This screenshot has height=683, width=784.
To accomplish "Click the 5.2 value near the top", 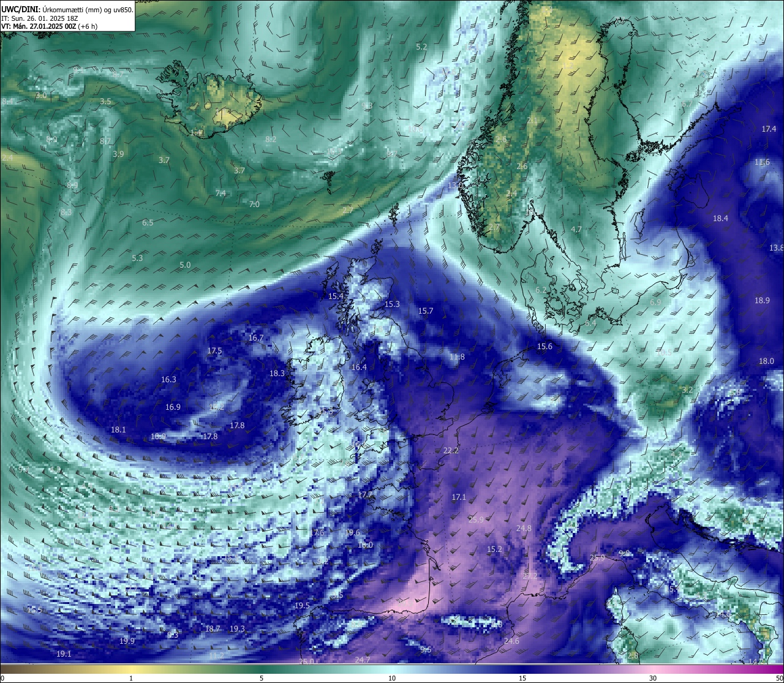I will (x=421, y=47).
